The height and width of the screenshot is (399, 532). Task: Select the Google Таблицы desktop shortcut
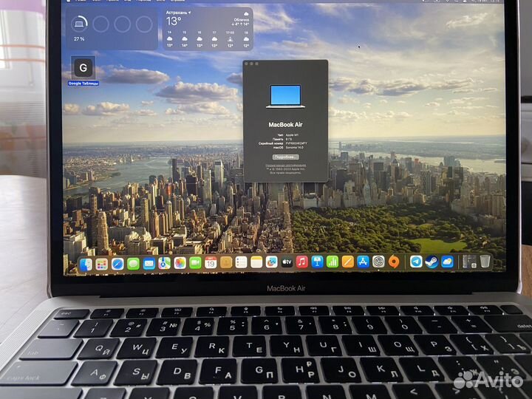click(x=83, y=71)
